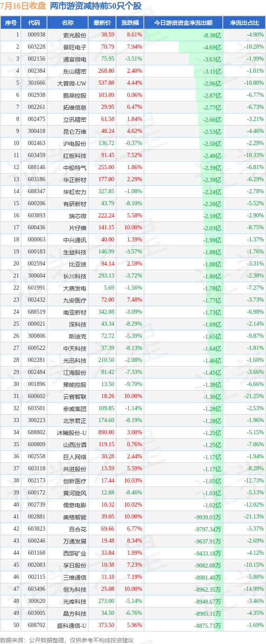This screenshot has width=266, height=644.
Task: Click the 涨跌幅 column header
Action: [x=130, y=23]
